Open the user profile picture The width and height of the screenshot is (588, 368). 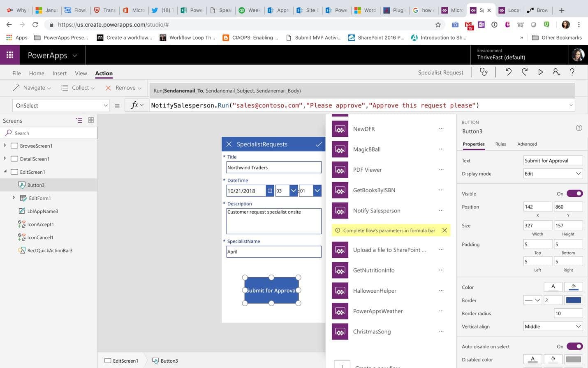(x=578, y=55)
